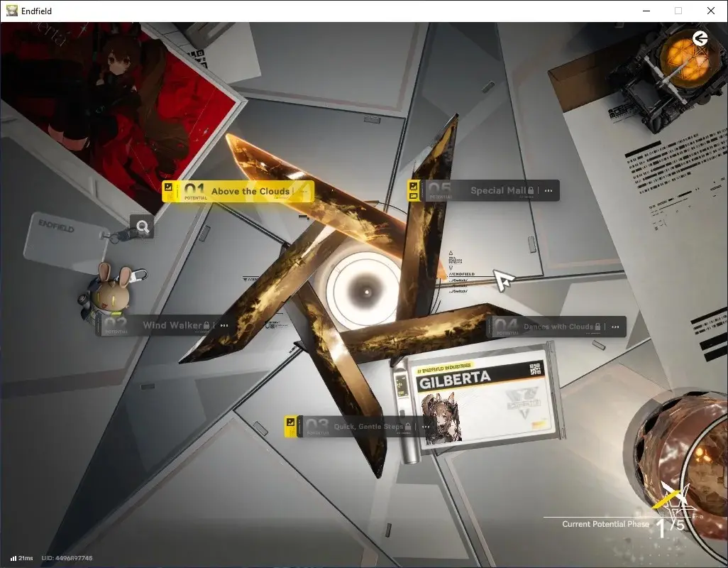Click the QR code on the Gilberta card
Screen dimensions: 728x568
coord(535,369)
